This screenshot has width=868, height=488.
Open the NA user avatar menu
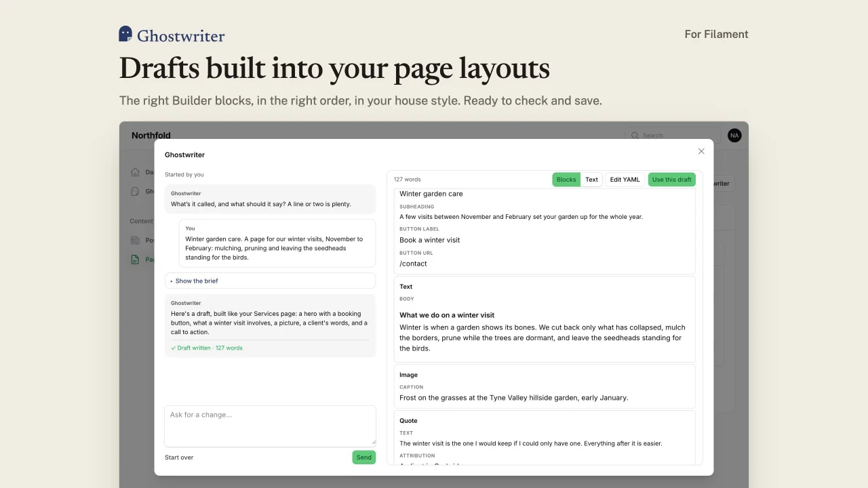click(734, 136)
